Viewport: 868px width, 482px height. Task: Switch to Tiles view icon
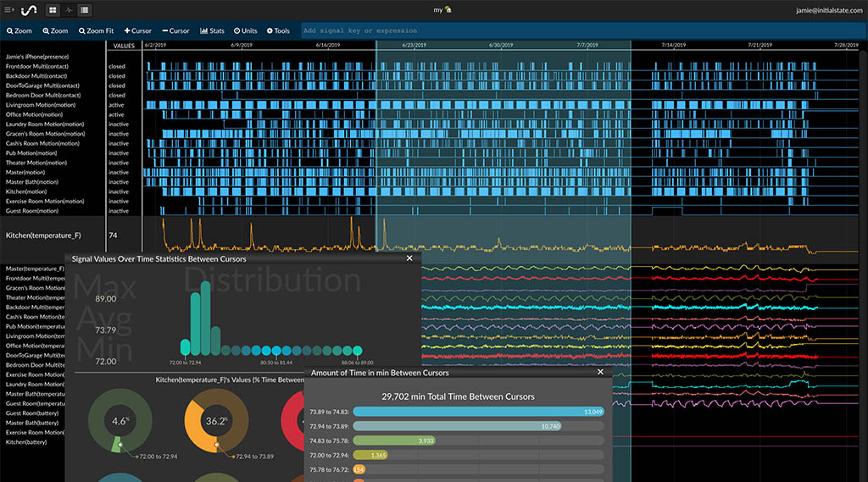click(53, 10)
